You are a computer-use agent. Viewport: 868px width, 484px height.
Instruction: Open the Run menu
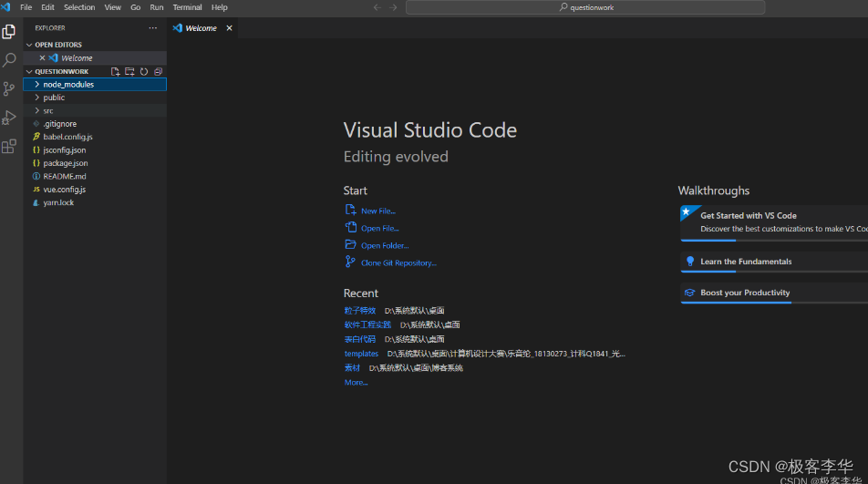[x=157, y=7]
